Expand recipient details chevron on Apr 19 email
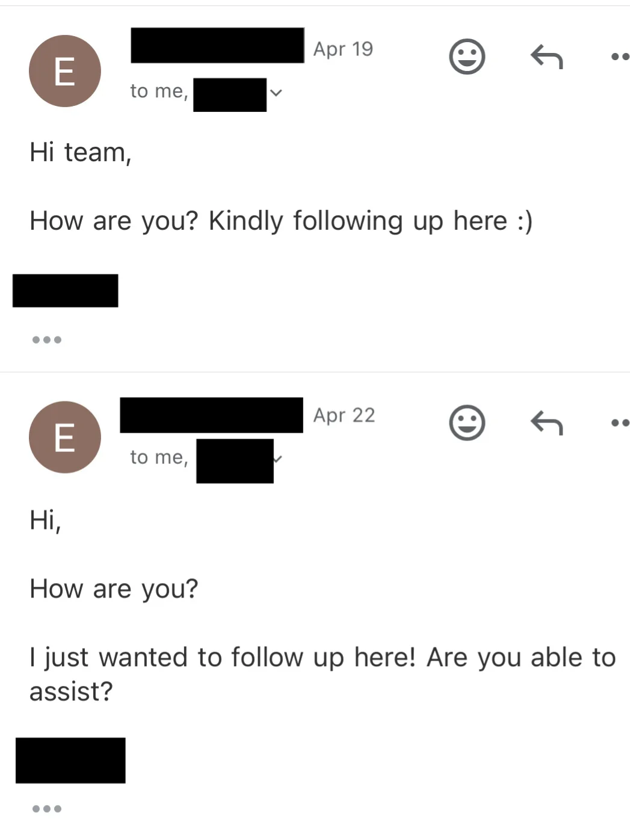 [276, 93]
